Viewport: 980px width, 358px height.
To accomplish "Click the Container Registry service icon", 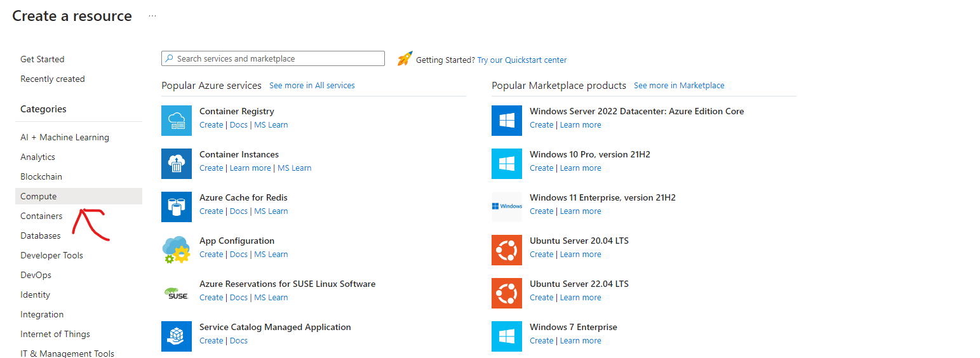I will pyautogui.click(x=177, y=121).
